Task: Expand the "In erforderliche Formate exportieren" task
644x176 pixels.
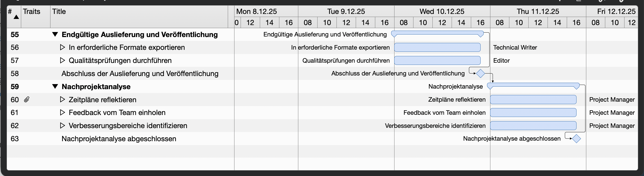Action: coord(62,47)
